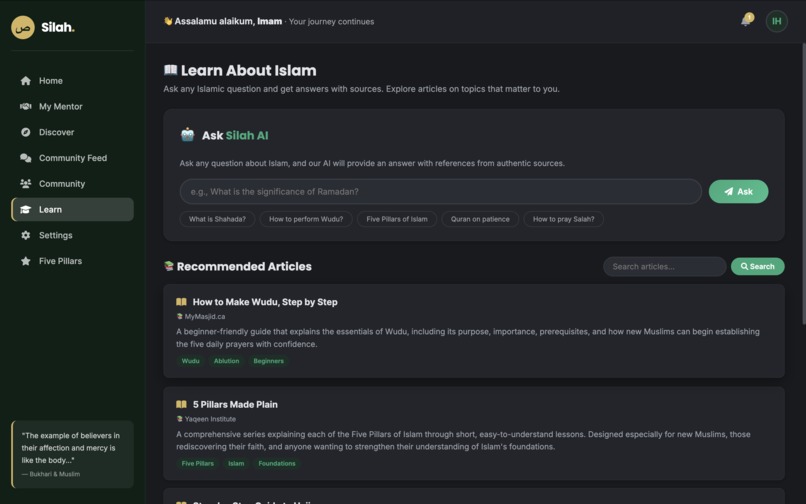This screenshot has width=806, height=504.
Task: Open the IH profile avatar
Action: coord(776,21)
